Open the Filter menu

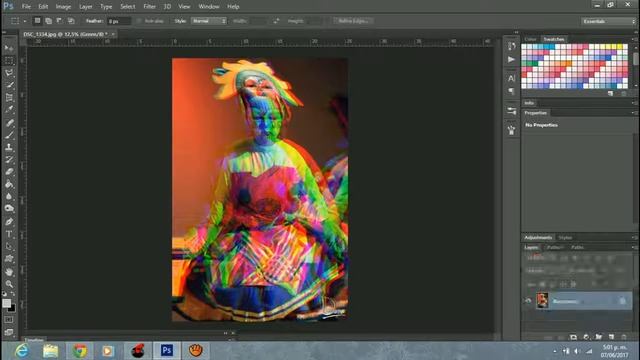click(149, 7)
